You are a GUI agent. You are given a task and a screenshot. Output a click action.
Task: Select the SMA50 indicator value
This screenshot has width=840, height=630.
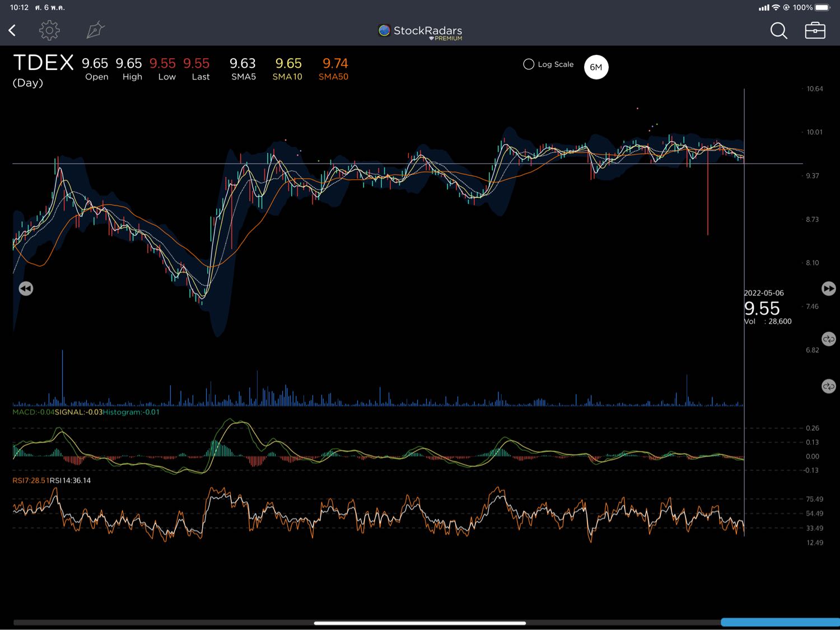pos(334,69)
